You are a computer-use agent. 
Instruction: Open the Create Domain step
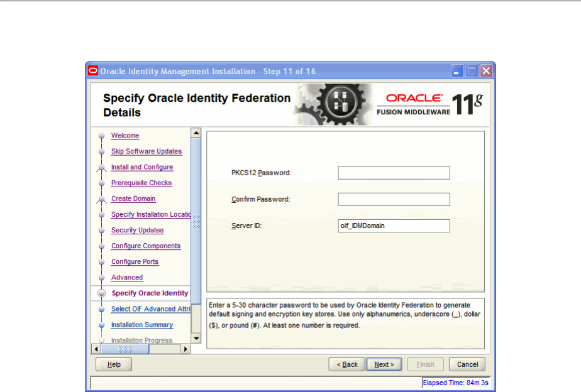click(133, 199)
